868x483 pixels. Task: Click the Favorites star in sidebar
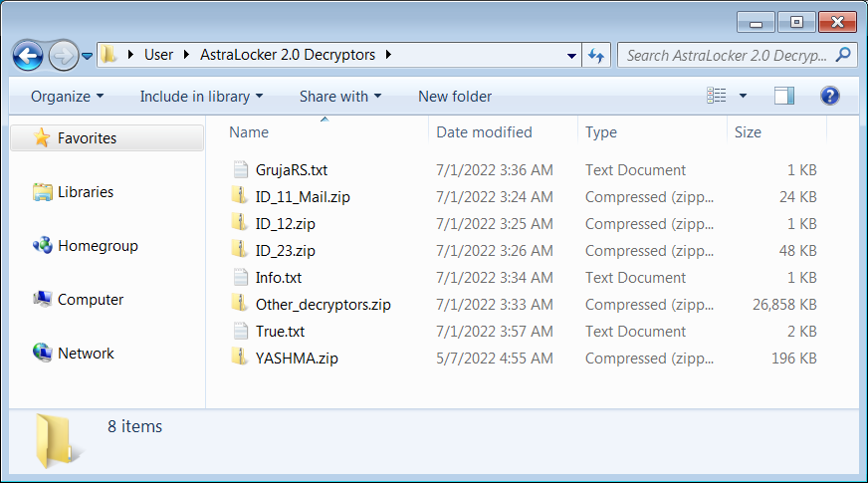(x=42, y=138)
